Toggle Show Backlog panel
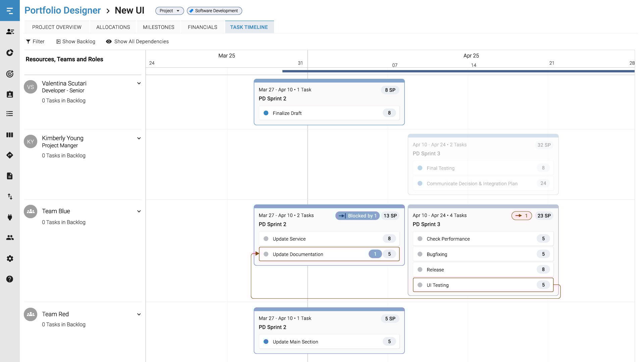This screenshot has width=644, height=362. click(76, 42)
